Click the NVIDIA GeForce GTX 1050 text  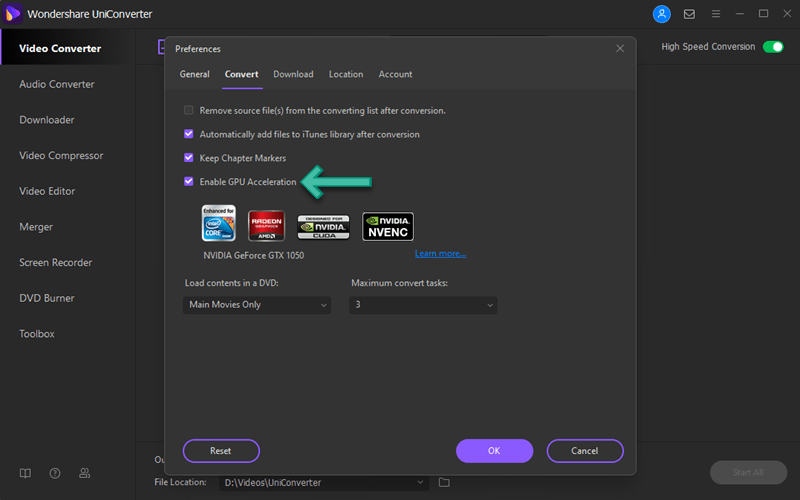click(x=254, y=255)
